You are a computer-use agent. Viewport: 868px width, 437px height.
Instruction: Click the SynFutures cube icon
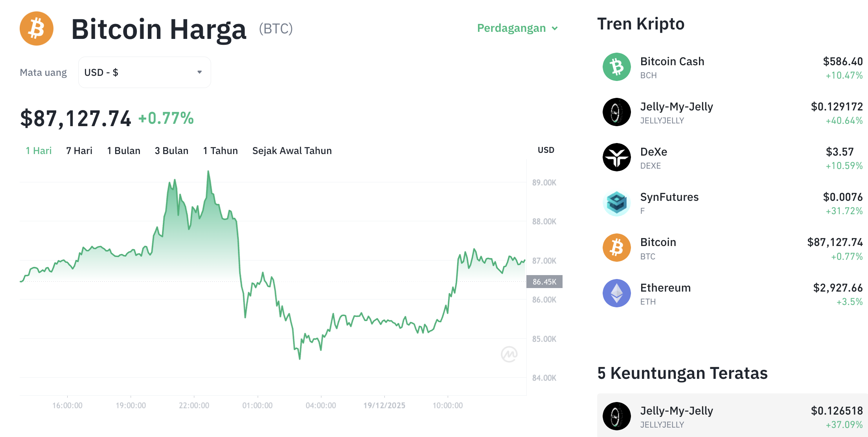click(616, 202)
